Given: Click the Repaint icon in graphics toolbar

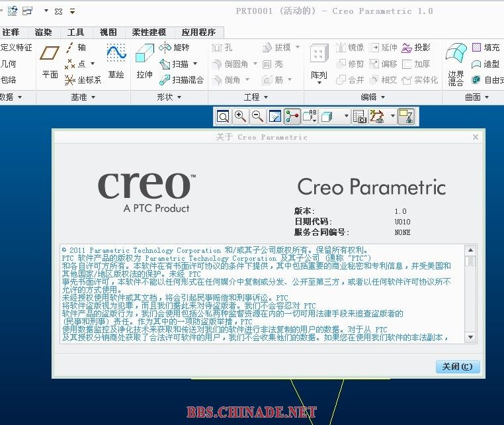Looking at the screenshot, I should coord(275,117).
